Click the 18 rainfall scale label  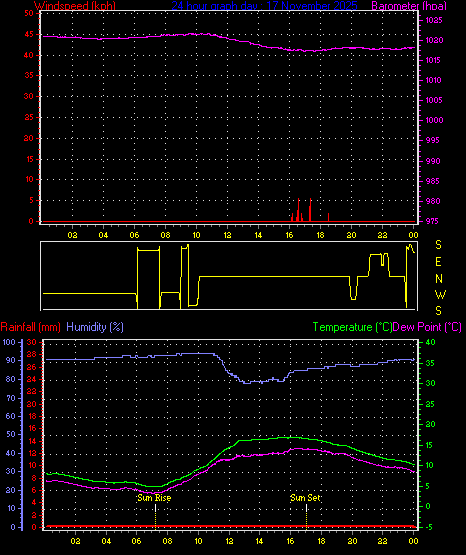[x=32, y=416]
